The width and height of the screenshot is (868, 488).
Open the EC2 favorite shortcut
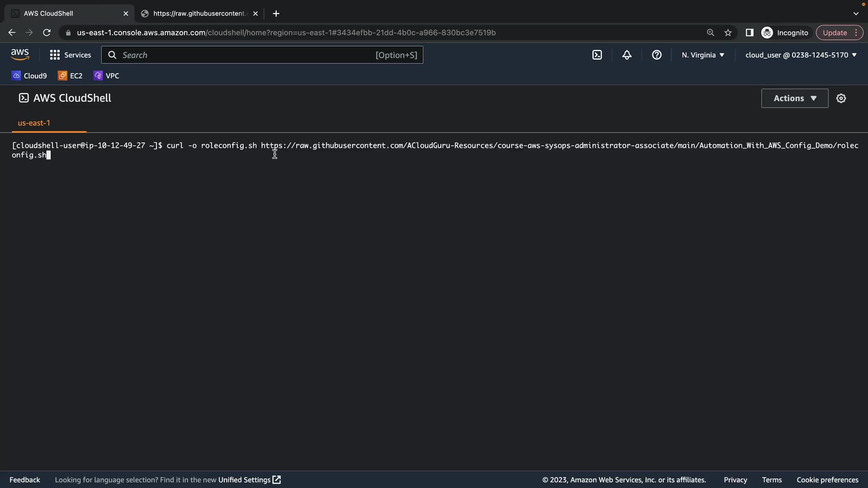click(70, 76)
